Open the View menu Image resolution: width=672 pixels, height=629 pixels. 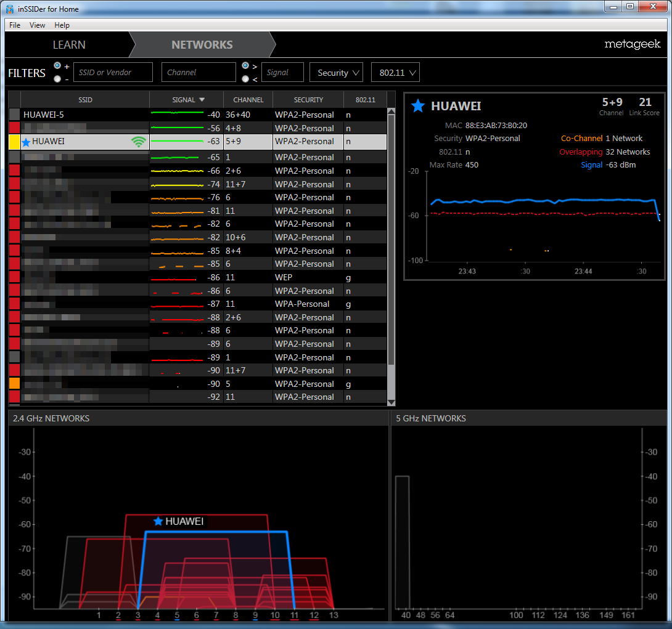coord(37,25)
